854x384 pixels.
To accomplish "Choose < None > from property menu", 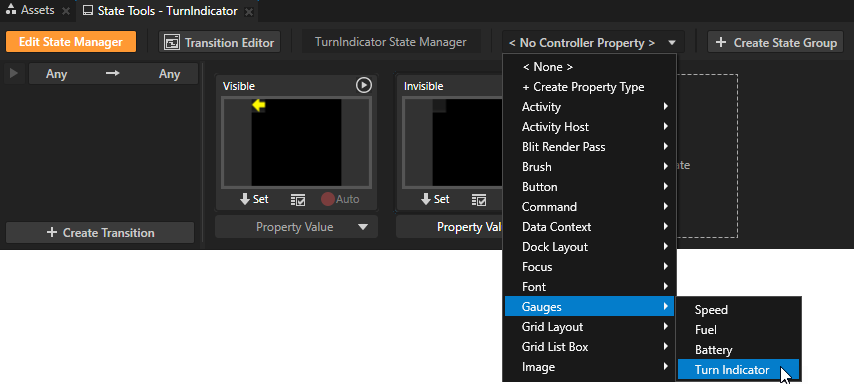I will 589,67.
